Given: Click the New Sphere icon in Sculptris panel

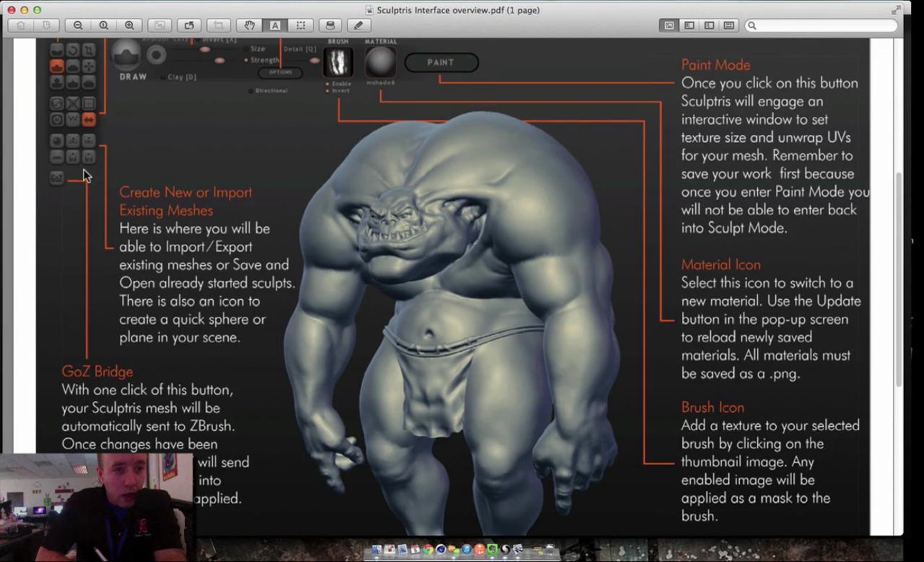Looking at the screenshot, I should (x=57, y=141).
